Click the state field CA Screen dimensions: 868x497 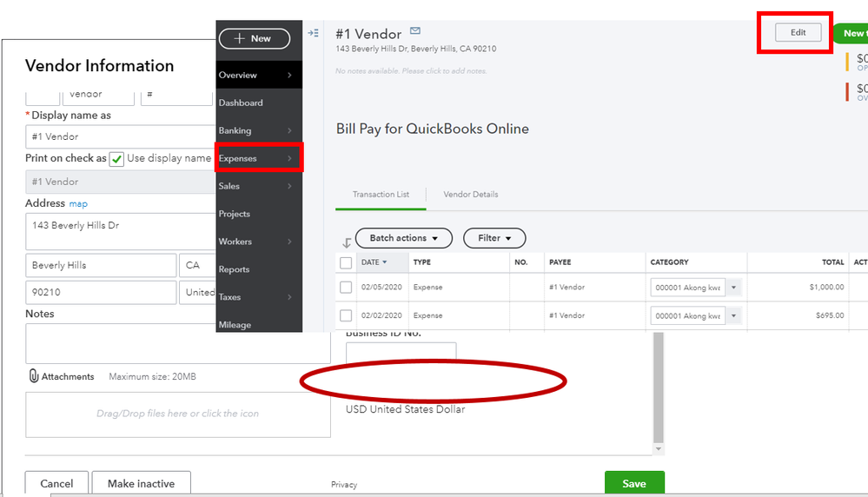pos(197,266)
